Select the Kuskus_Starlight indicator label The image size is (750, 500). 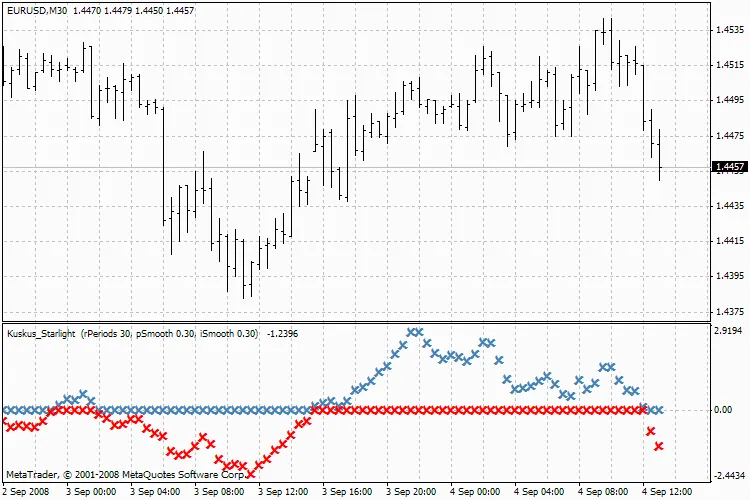click(42, 333)
